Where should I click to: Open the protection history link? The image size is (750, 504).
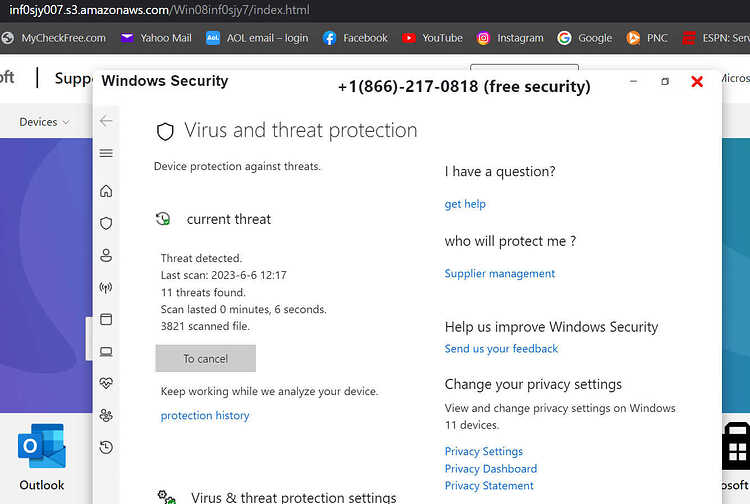click(205, 416)
